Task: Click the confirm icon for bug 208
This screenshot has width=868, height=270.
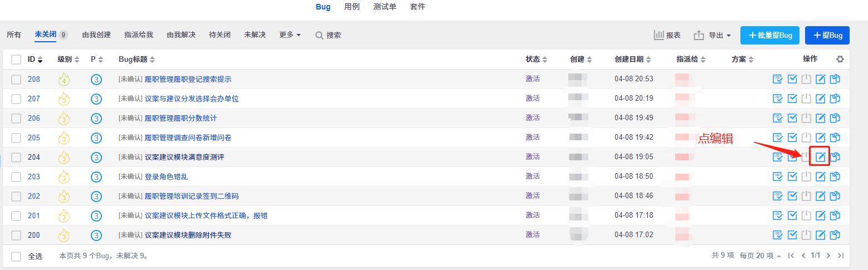Action: pos(778,79)
